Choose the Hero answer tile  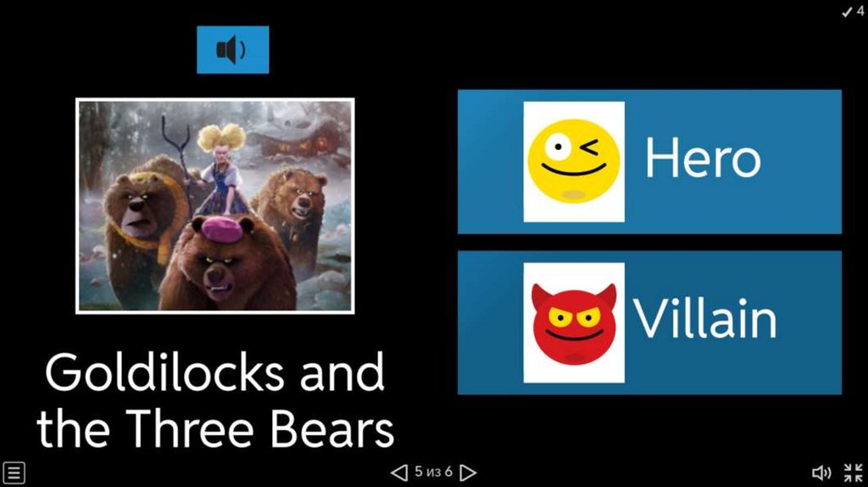tap(649, 162)
